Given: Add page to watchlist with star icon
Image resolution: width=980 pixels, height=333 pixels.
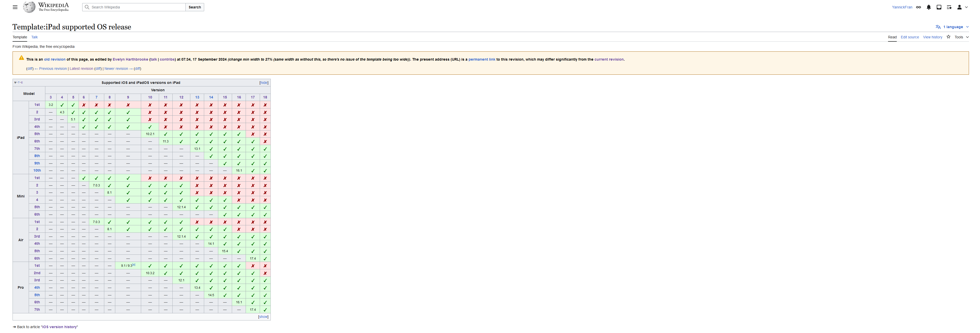Looking at the screenshot, I should click(x=948, y=37).
